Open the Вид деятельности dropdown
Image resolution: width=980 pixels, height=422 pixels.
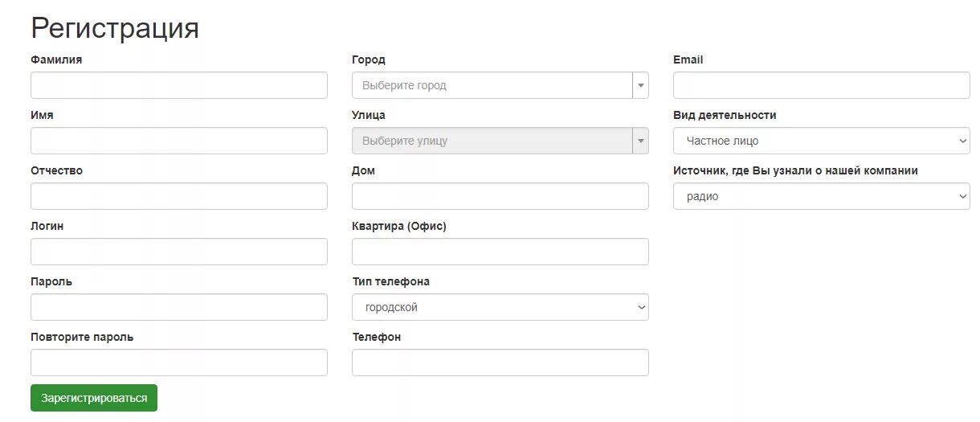[821, 141]
